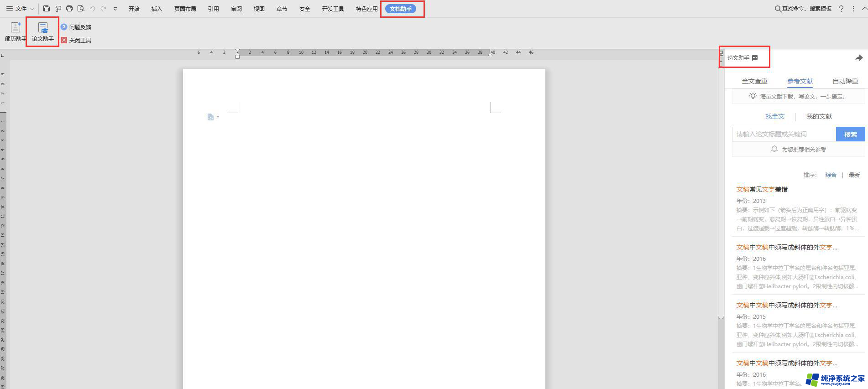The height and width of the screenshot is (389, 868).
Task: Switch to 全文查重 tab
Action: pyautogui.click(x=754, y=81)
